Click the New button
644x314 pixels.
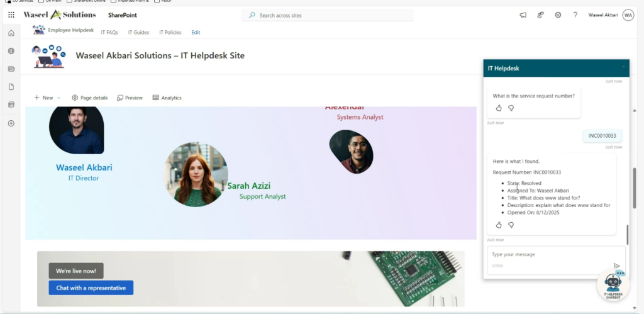(x=43, y=98)
